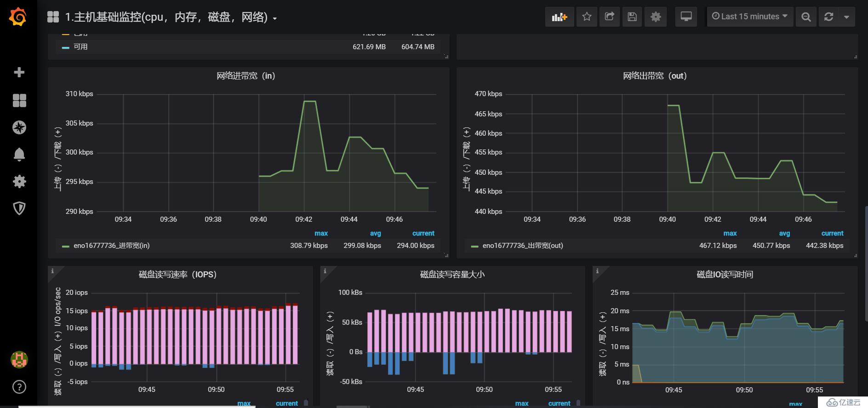Sort in-bandwidth legend by current
Viewport: 868px width, 408px height.
click(423, 233)
